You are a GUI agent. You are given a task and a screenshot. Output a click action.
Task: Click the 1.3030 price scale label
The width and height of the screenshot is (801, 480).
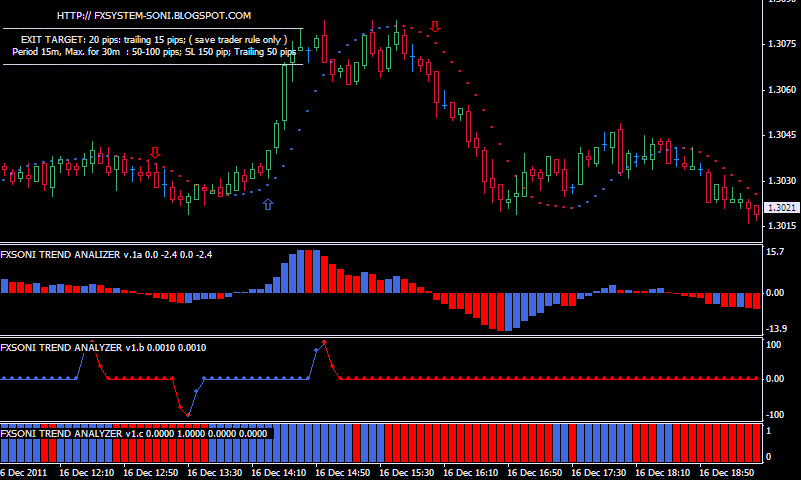(x=782, y=181)
